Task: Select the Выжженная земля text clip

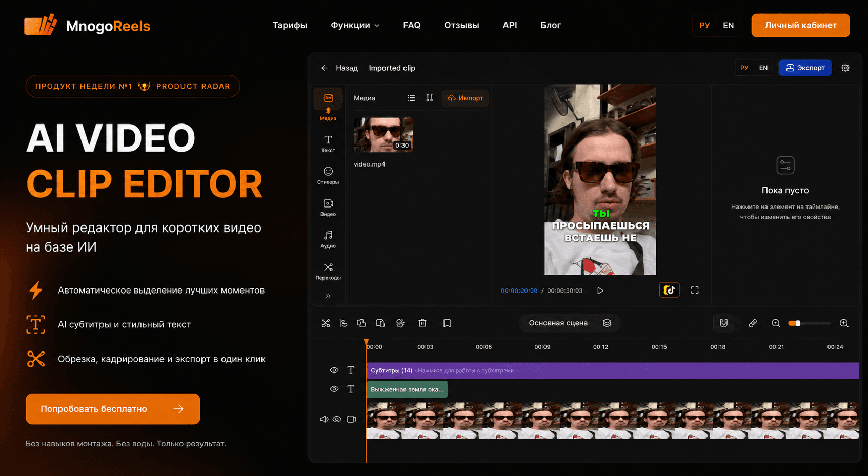Action: [407, 389]
